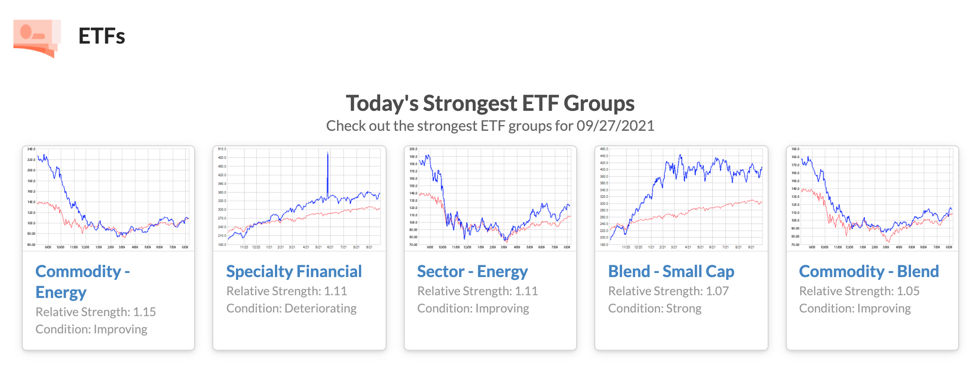Click the orange ETFs section icon
The height and width of the screenshot is (387, 980).
coord(37,37)
